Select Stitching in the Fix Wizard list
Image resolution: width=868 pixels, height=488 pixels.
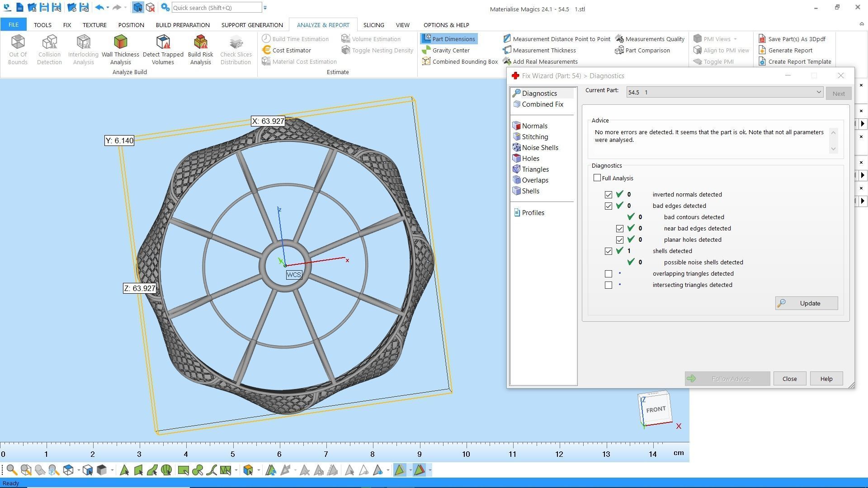coord(535,137)
